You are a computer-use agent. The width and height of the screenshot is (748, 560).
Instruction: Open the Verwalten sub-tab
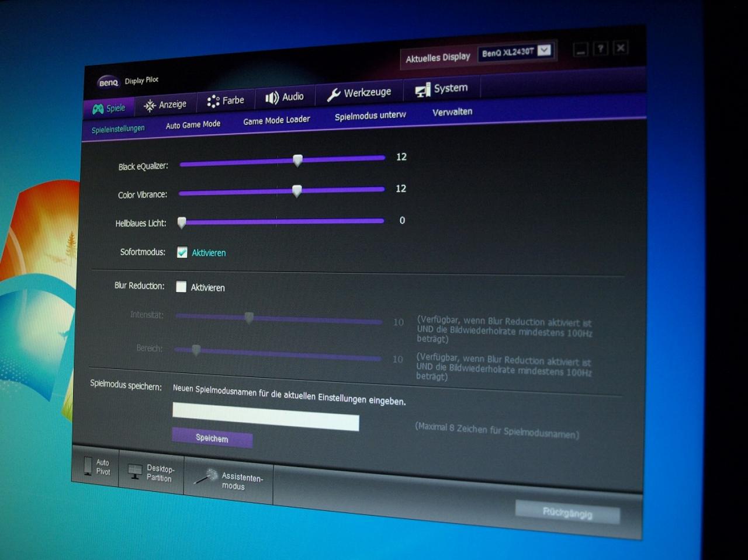[x=452, y=112]
